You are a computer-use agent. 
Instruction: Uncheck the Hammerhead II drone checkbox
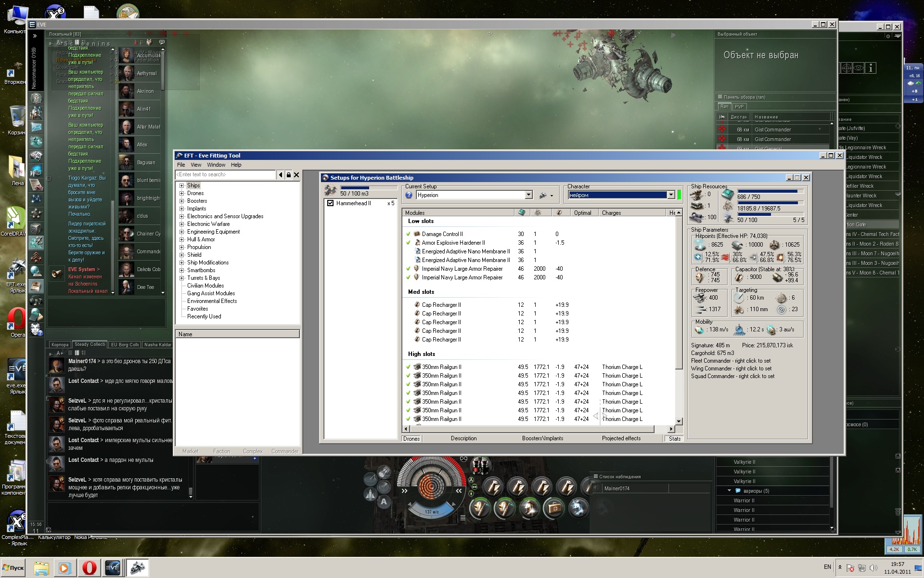point(330,203)
